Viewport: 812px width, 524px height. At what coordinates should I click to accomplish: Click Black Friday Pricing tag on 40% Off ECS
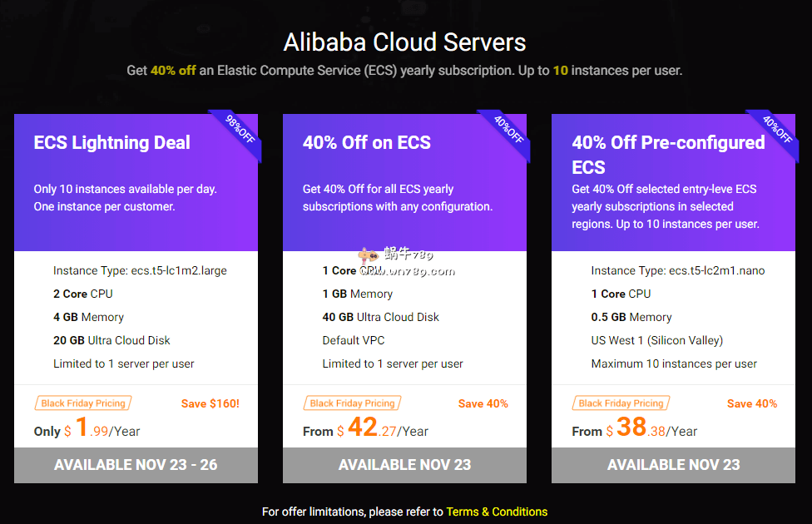click(x=352, y=403)
